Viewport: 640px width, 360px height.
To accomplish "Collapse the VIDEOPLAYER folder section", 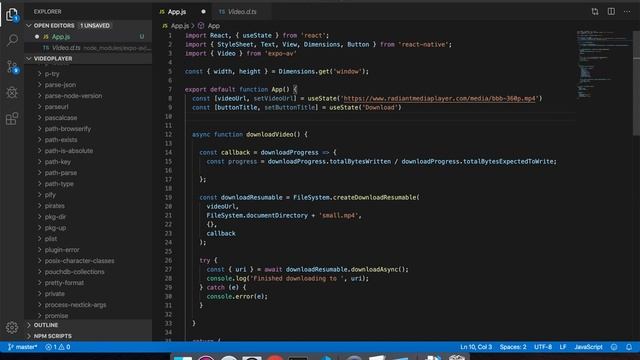I will point(88,58).
